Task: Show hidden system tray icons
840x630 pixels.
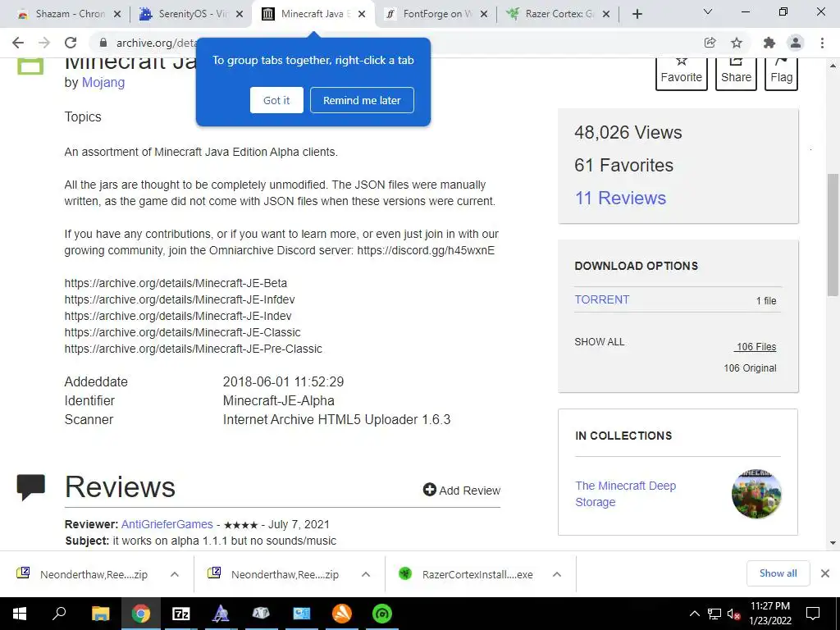Action: tap(694, 614)
